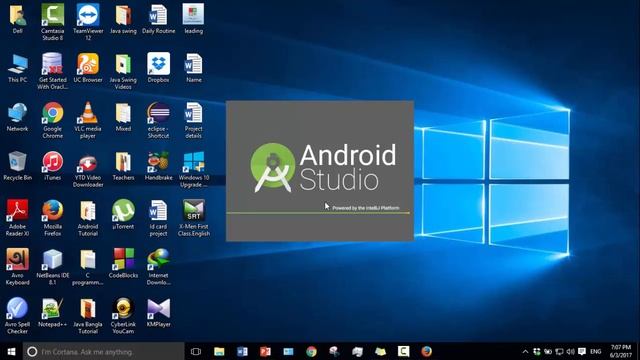Open the Android Tutorial folder
Viewport: 640px width, 360px height.
[88, 211]
